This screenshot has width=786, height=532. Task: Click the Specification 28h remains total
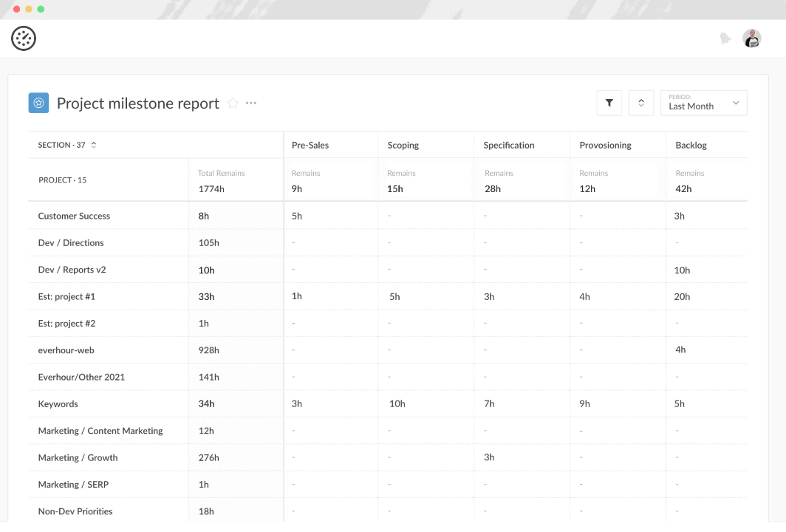click(x=493, y=189)
